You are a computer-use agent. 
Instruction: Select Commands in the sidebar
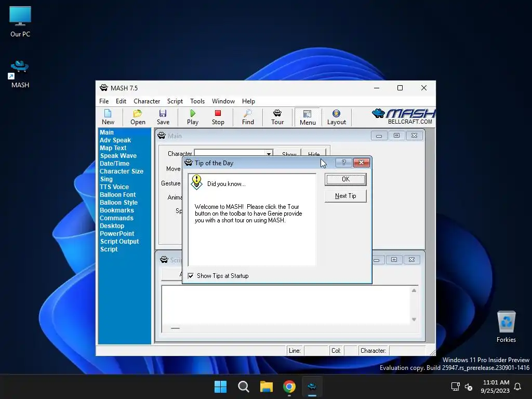(x=116, y=218)
